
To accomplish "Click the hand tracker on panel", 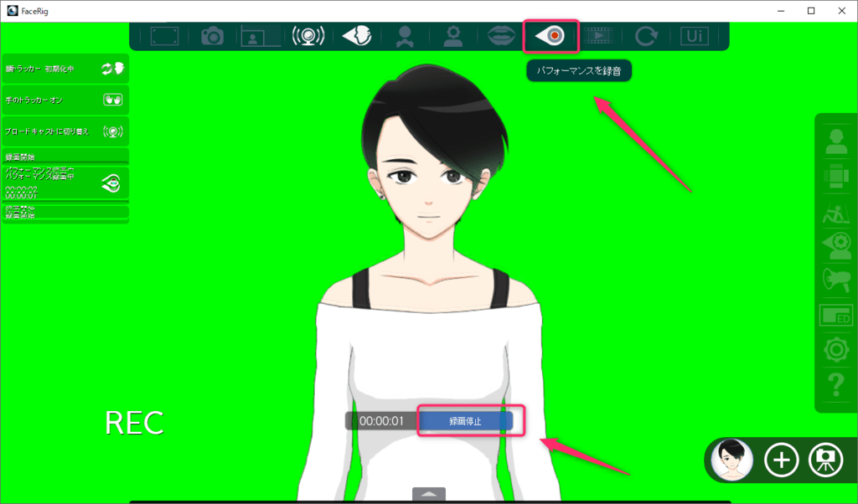I will [x=65, y=100].
